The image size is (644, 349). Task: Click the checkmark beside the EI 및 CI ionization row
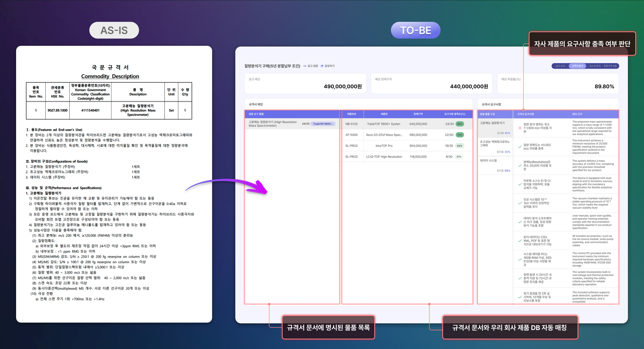click(x=520, y=184)
